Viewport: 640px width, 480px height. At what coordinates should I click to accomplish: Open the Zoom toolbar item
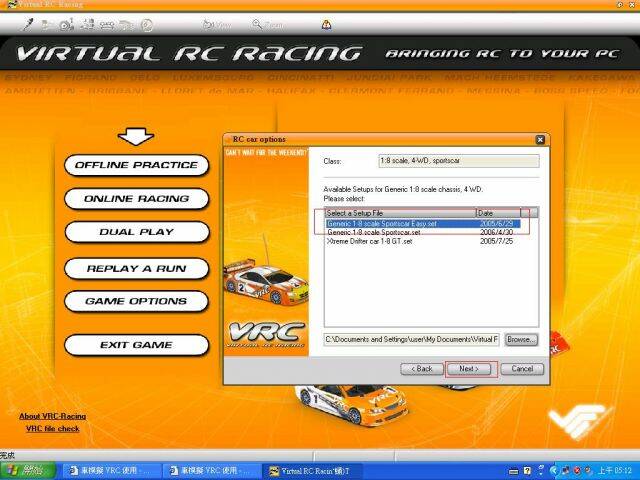tap(268, 25)
